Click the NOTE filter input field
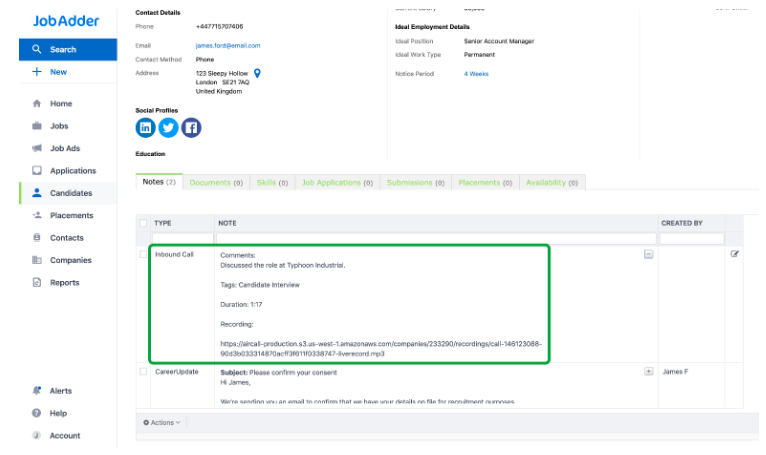Viewport: 766px width, 455px height. (436, 238)
